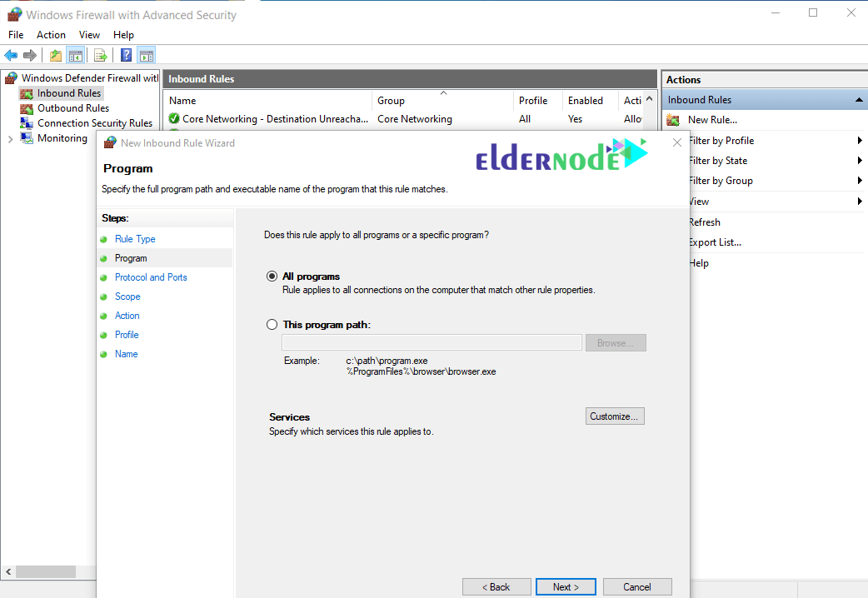Choose the This program path option
Screen dimensions: 868x598
(272, 324)
